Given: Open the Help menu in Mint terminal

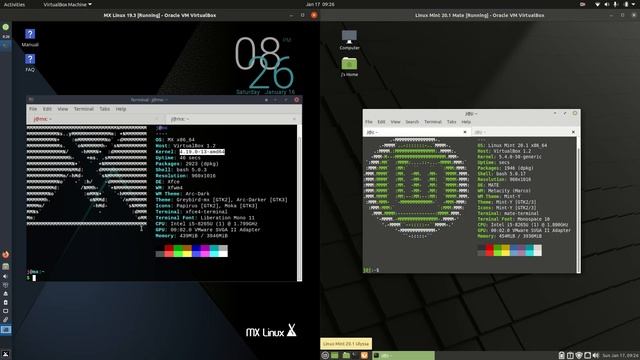Looking at the screenshot, I should tap(466, 122).
